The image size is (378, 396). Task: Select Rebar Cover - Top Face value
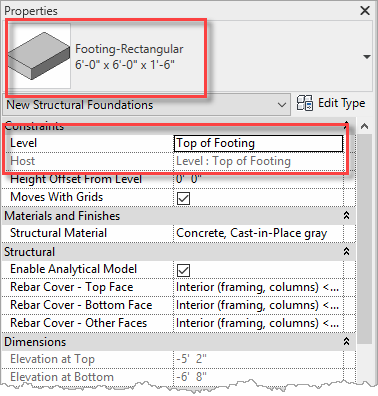click(x=258, y=287)
